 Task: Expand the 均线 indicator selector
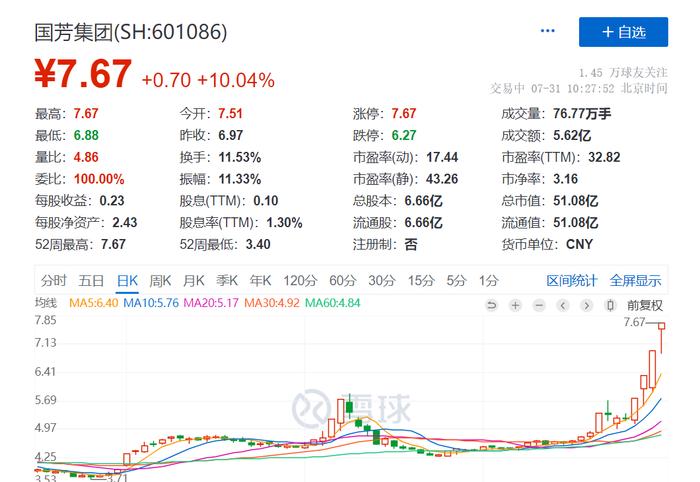coord(47,304)
